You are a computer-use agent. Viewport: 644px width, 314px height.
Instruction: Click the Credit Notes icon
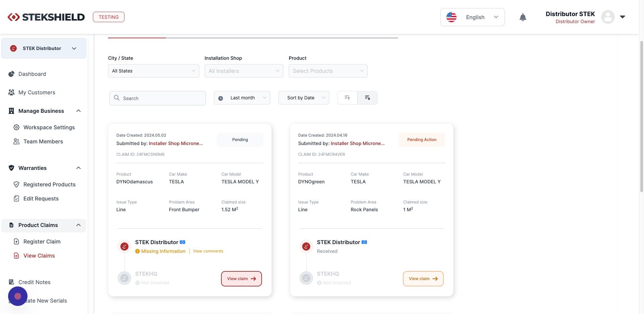(x=11, y=282)
